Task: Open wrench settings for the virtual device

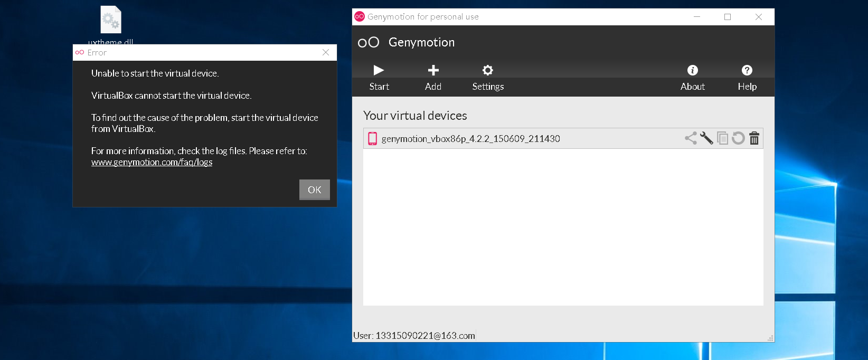Action: pyautogui.click(x=706, y=138)
